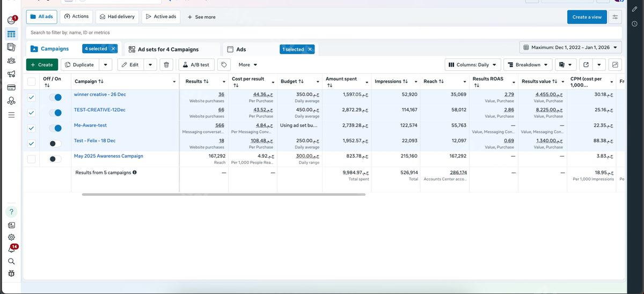The width and height of the screenshot is (644, 294).
Task: Open Reports dropdown icon button
Action: click(x=566, y=65)
